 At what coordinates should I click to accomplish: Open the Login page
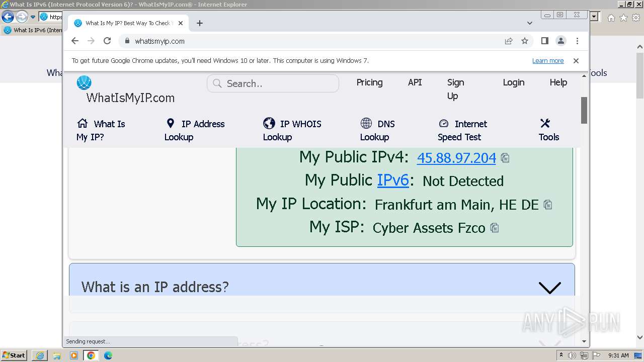click(x=514, y=82)
